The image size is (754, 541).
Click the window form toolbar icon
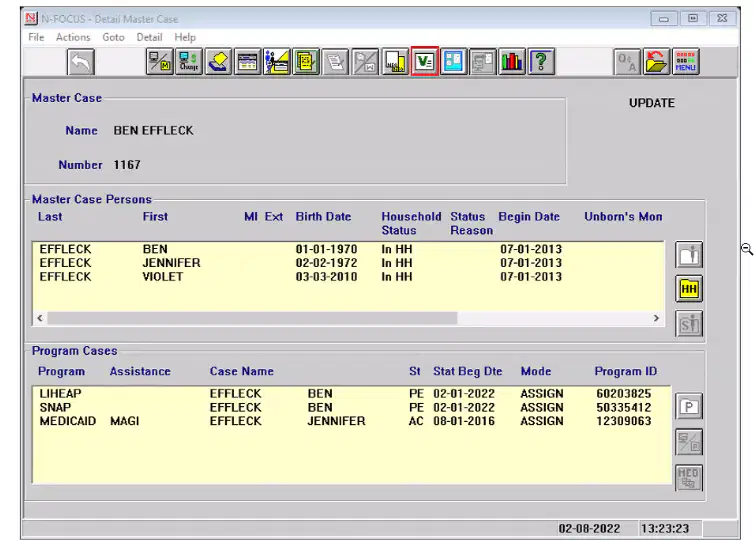[248, 62]
